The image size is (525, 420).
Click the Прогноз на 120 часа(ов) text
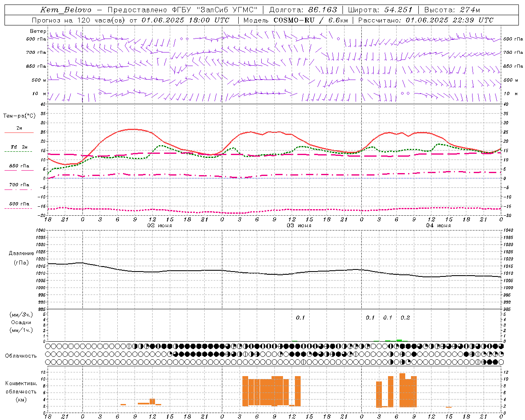79,20
